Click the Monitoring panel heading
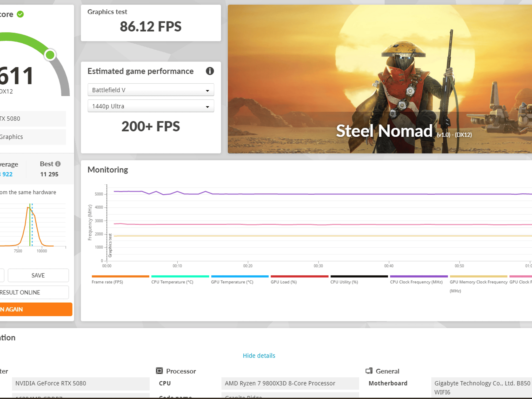Screen dimensions: 532x399 [108, 170]
